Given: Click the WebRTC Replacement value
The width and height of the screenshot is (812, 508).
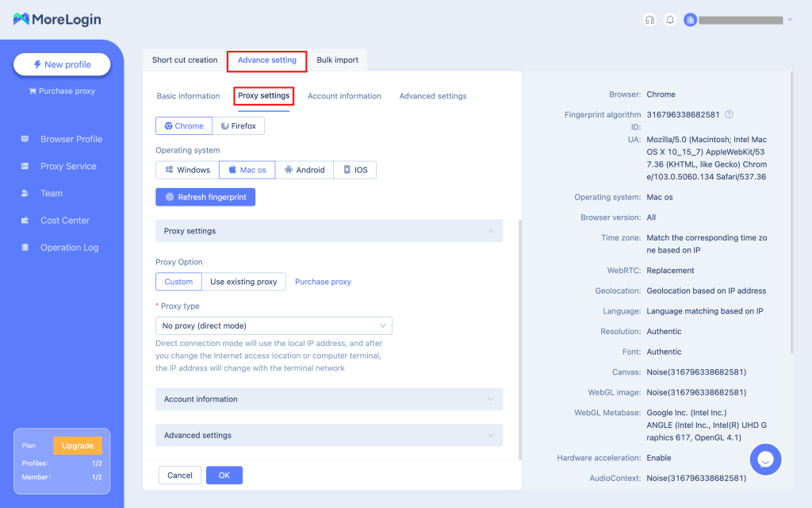Looking at the screenshot, I should [x=670, y=271].
